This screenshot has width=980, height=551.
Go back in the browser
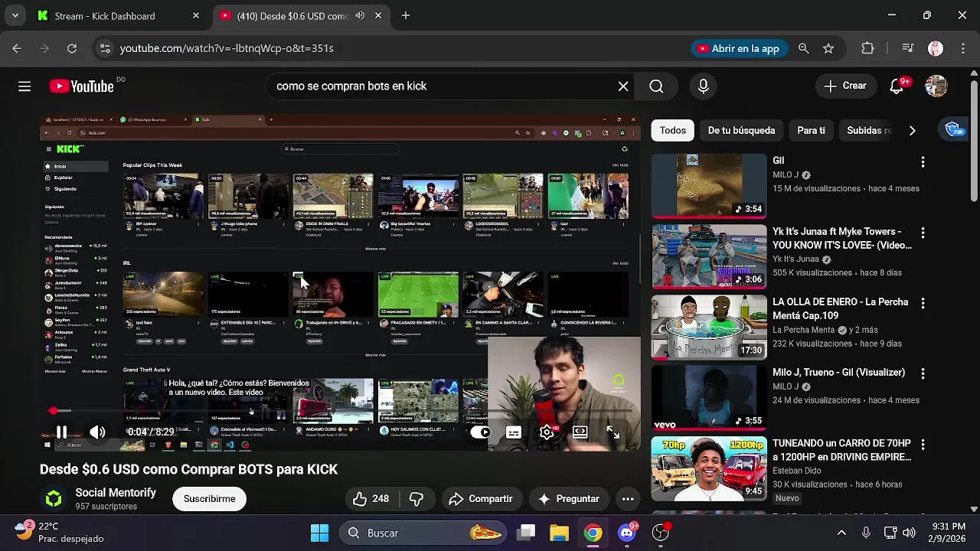17,48
